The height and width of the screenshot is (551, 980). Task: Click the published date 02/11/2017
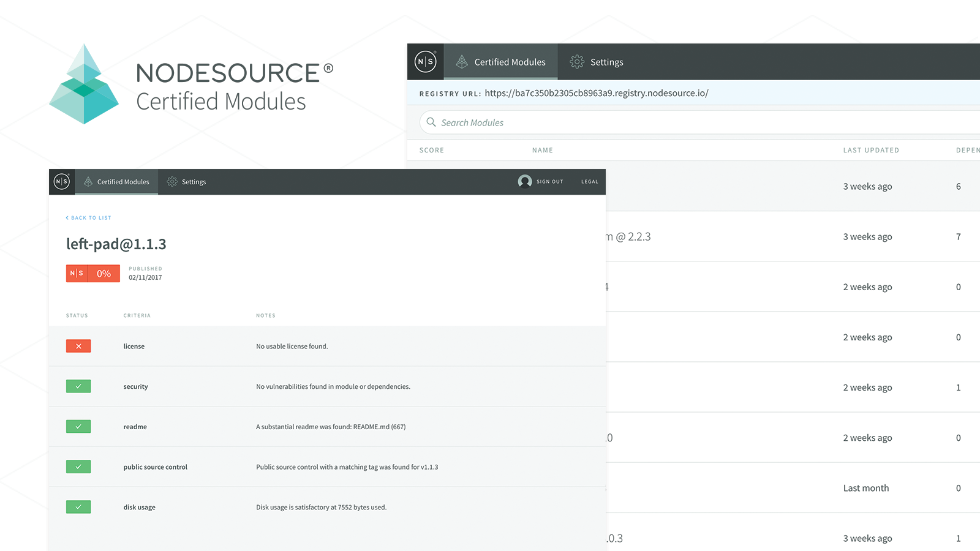click(145, 277)
